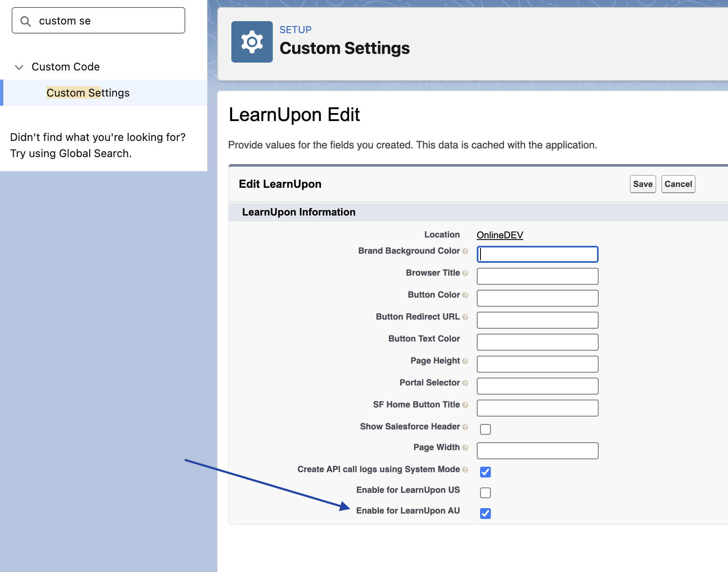Screen dimensions: 728x572
Task: Enable the LearnUpon US checkbox
Action: pyautogui.click(x=485, y=493)
